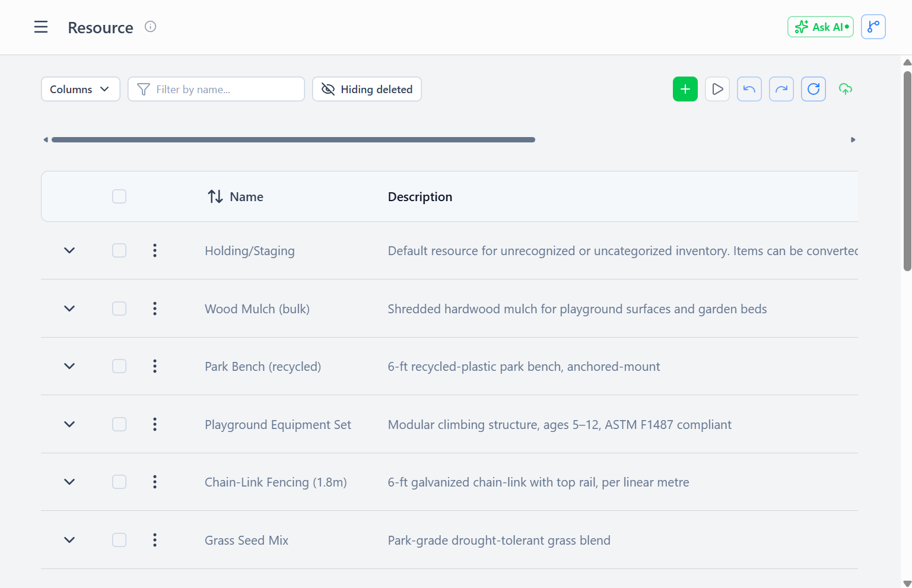The image size is (912, 588).
Task: Select the Wood Mulch (bulk) row checkbox
Action: pyautogui.click(x=119, y=309)
